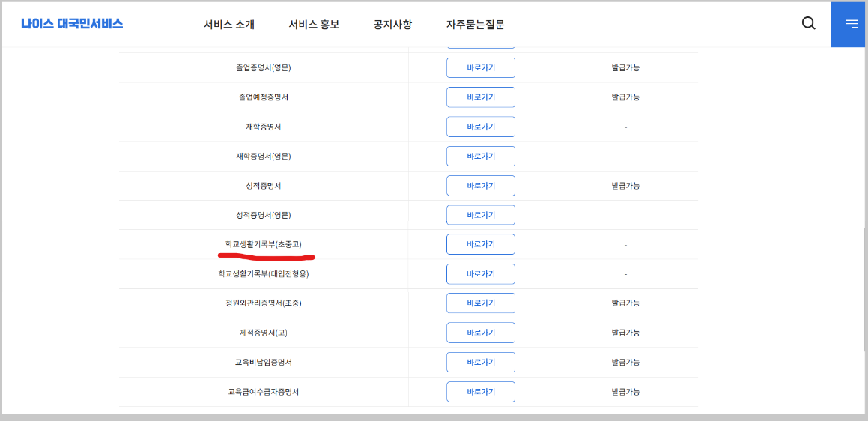Click 바로가기 for 교육급여수급자증명서
The height and width of the screenshot is (421, 868).
(481, 392)
